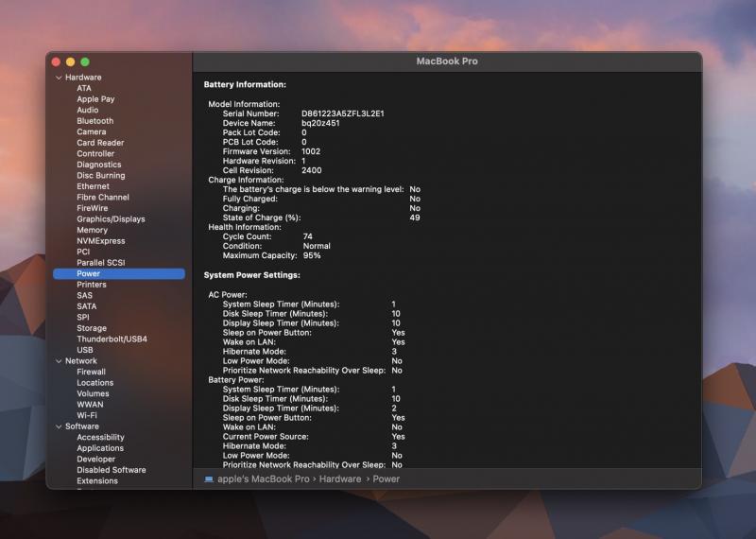View the NVMExpress hardware details
The width and height of the screenshot is (756, 539).
100,241
